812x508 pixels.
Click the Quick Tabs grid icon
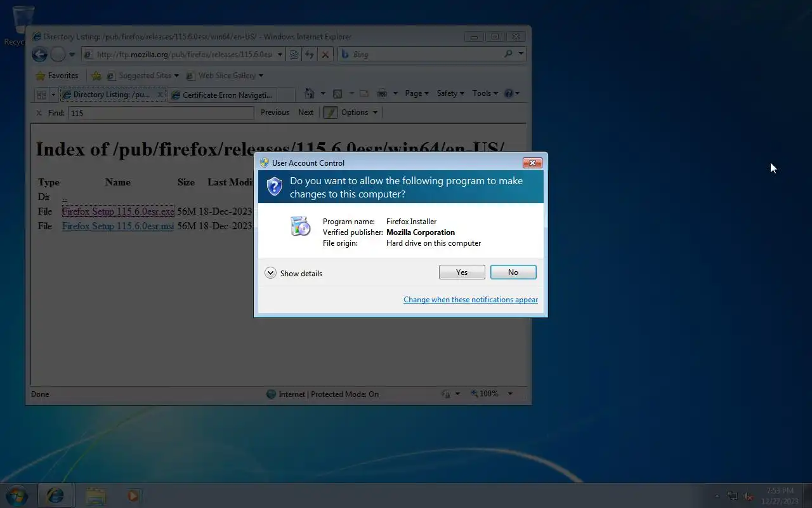coord(41,95)
